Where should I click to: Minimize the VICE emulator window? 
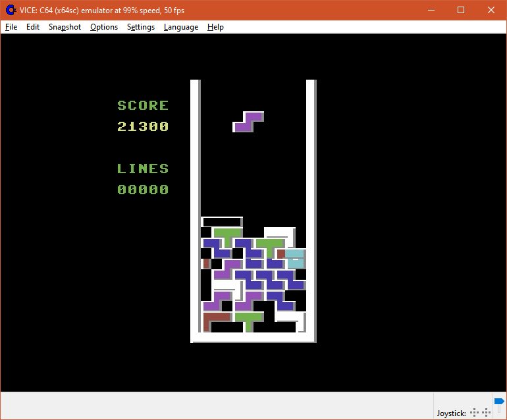[431, 11]
